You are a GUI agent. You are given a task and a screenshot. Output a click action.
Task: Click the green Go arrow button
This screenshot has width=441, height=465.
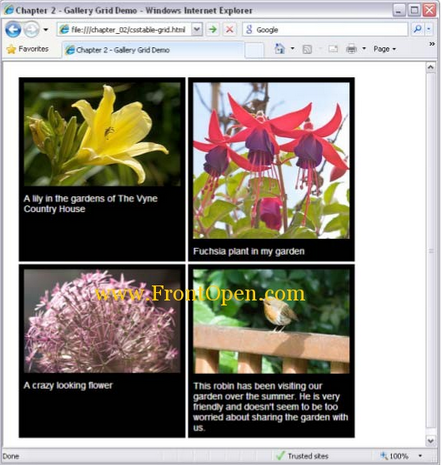tap(212, 30)
